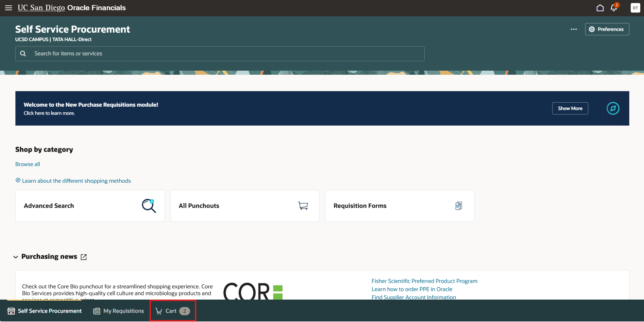Open the hamburger navigation menu
Viewport: 644px width, 322px height.
(9, 8)
